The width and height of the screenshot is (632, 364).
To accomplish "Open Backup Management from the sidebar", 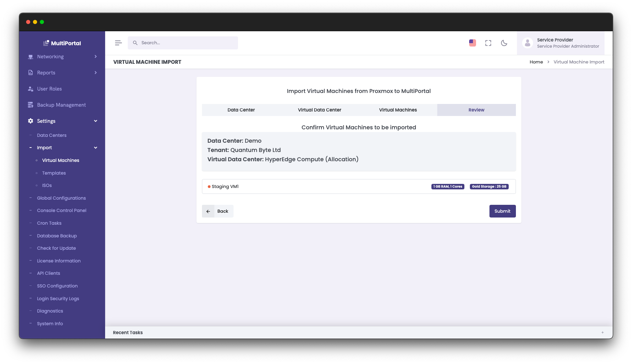I will [61, 105].
